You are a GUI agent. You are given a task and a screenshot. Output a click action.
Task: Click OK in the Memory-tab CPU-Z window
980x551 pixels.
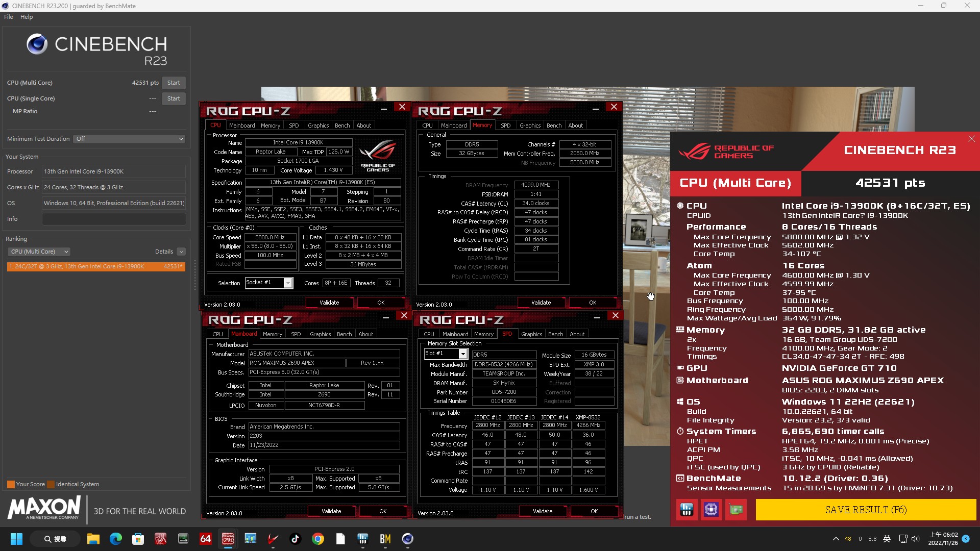tap(592, 303)
